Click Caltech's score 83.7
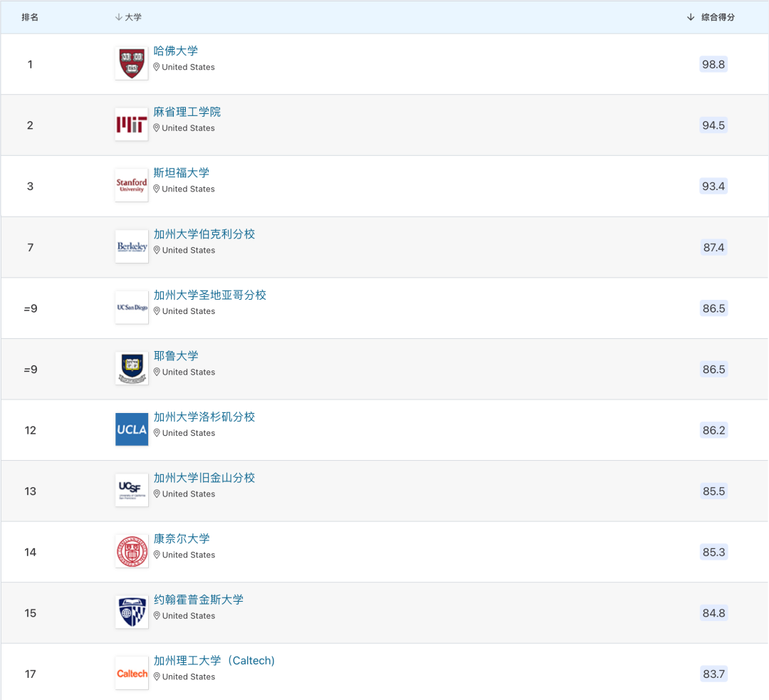Viewport: 769px width, 700px height. pos(713,674)
